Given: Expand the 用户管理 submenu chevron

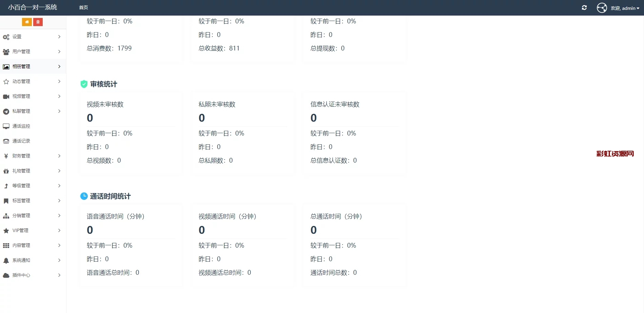Looking at the screenshot, I should click(x=59, y=51).
